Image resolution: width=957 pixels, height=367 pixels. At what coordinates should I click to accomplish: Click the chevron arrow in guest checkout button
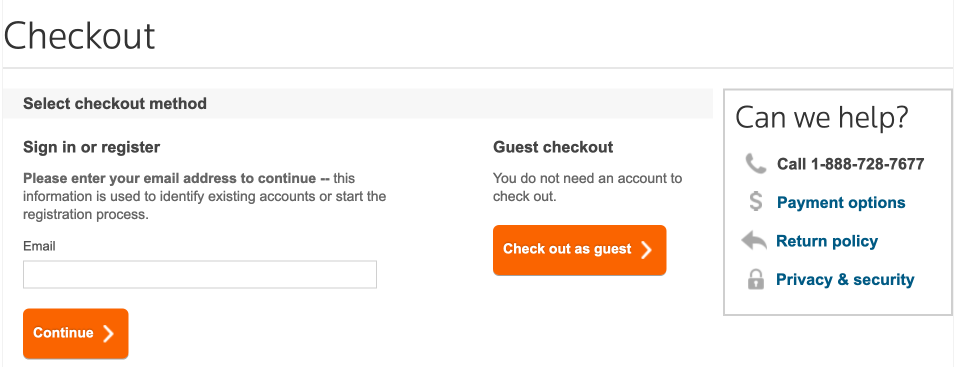(x=646, y=250)
